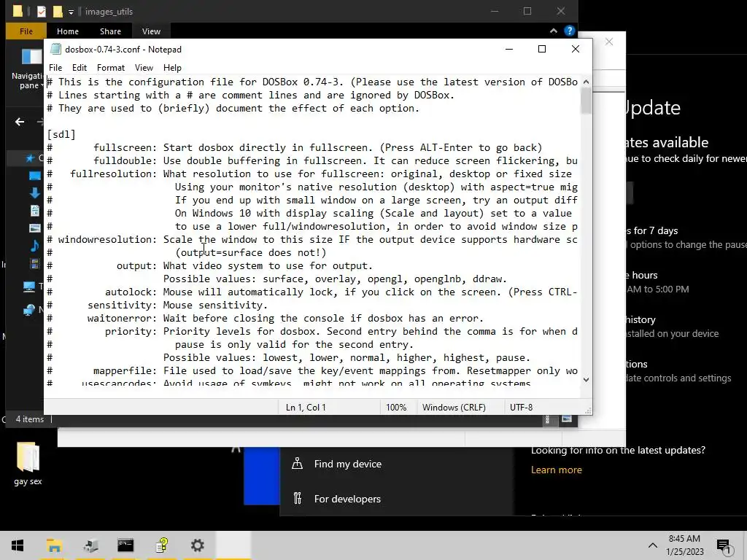
Task: Click the New folder icon in Explorer quick toolbar
Action: (58, 11)
